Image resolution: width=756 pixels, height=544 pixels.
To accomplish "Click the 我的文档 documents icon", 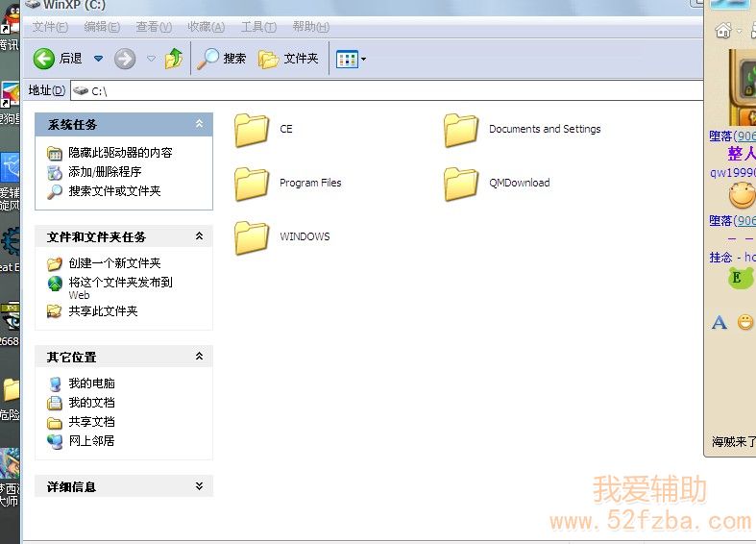I will coord(55,403).
